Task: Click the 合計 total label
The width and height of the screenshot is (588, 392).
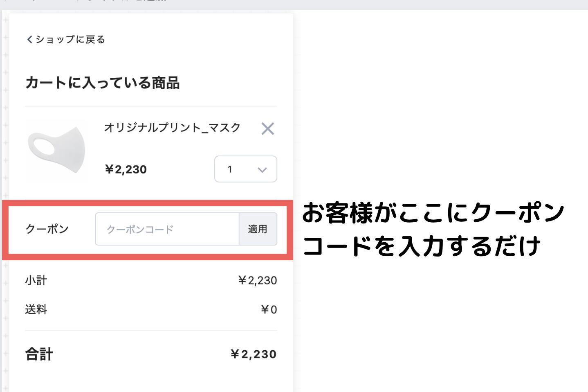Action: [x=39, y=354]
